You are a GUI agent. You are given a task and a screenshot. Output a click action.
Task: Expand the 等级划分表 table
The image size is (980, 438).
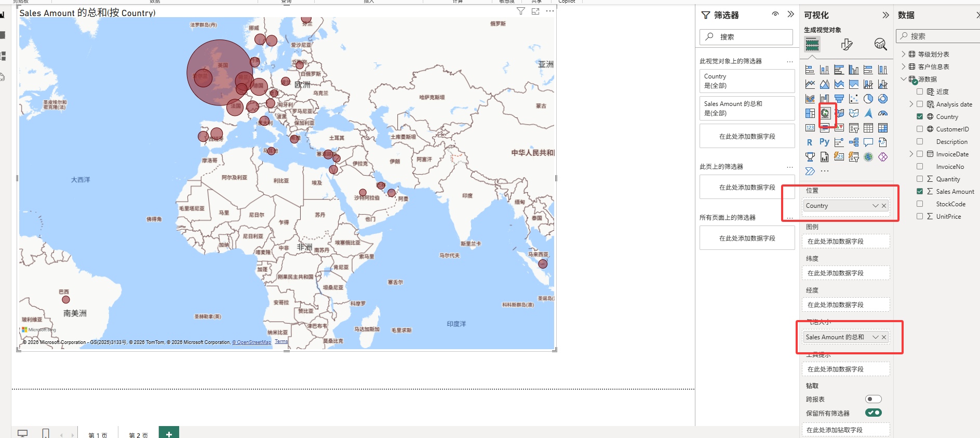coord(903,54)
